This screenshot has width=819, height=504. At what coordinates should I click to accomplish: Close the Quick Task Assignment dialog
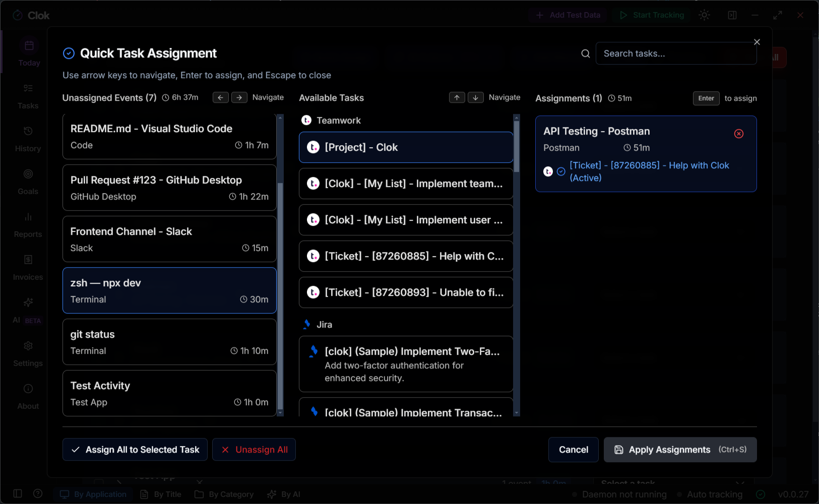pyautogui.click(x=757, y=42)
